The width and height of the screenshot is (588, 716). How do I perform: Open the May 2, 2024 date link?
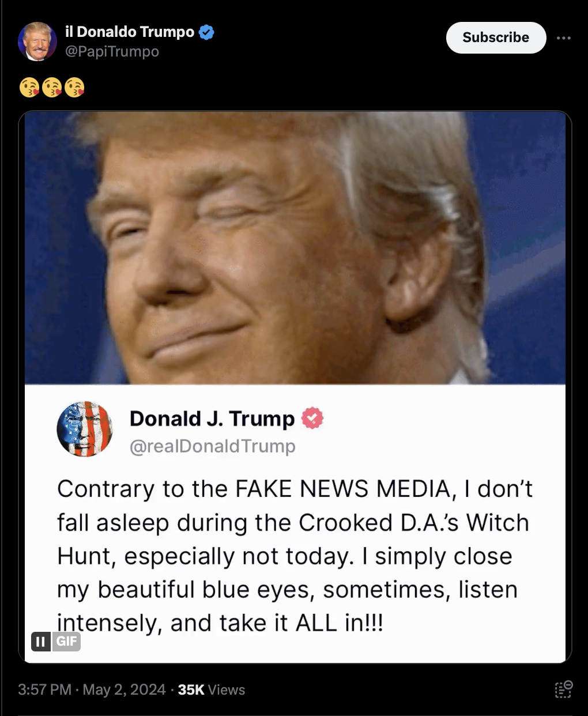point(124,689)
